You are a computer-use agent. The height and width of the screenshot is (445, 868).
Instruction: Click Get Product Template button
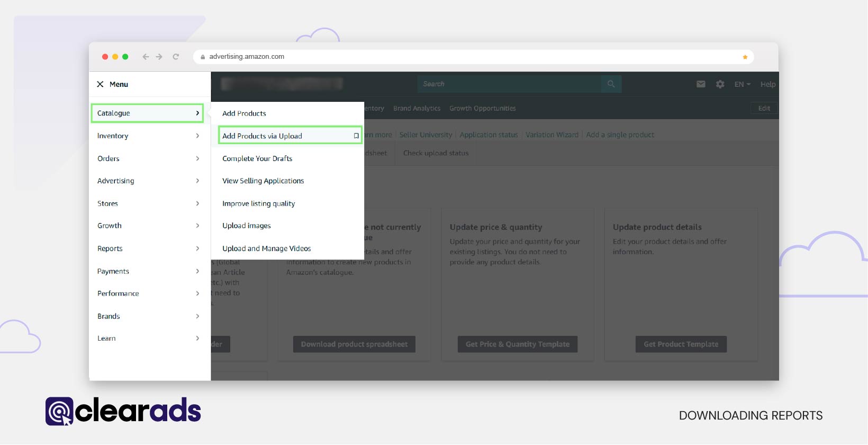click(x=681, y=344)
